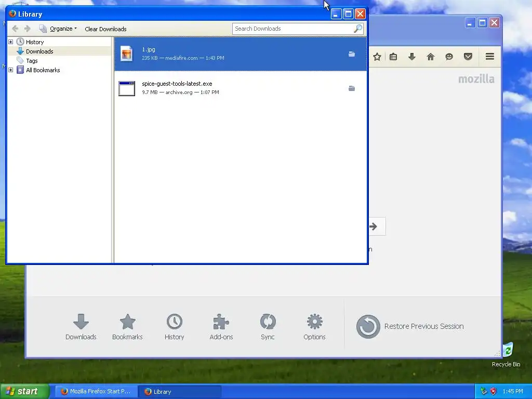Open Downloads from the Firefox start page

pyautogui.click(x=81, y=327)
